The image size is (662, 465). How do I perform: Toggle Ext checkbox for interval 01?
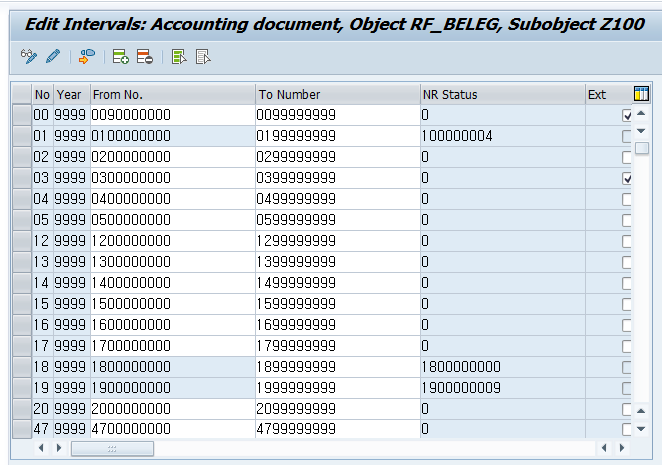(x=627, y=136)
